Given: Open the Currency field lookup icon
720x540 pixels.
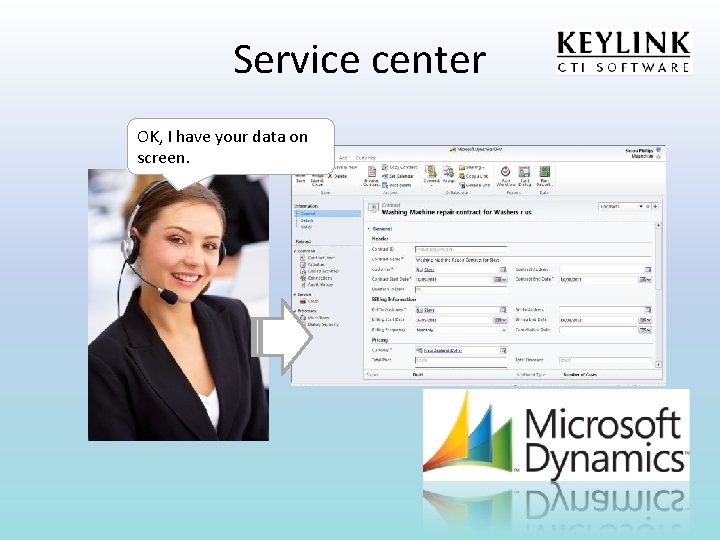Looking at the screenshot, I should (503, 350).
